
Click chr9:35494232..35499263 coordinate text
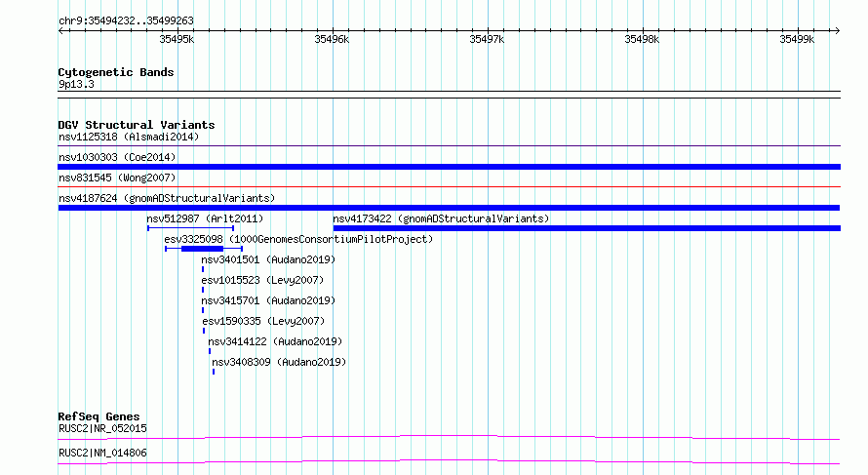pos(126,20)
